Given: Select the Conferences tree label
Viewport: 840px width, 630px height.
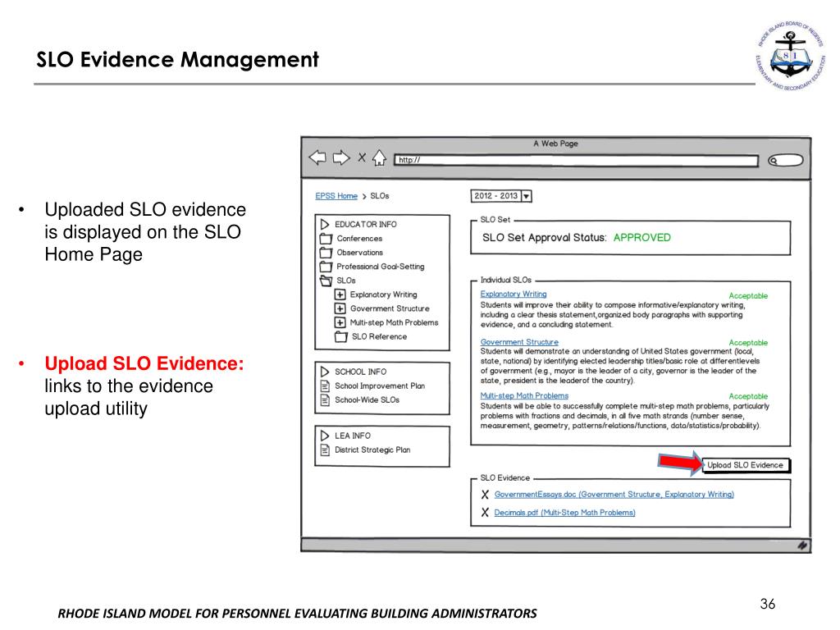Looking at the screenshot, I should (359, 239).
